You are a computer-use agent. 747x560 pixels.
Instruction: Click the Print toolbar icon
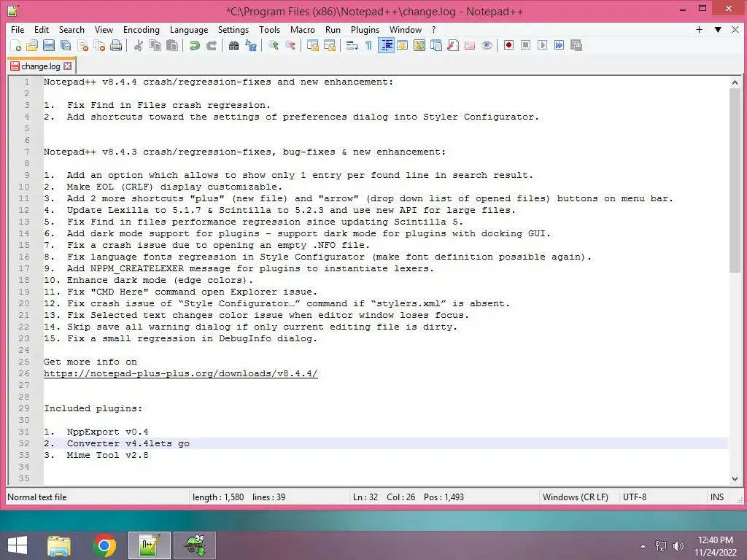point(116,45)
